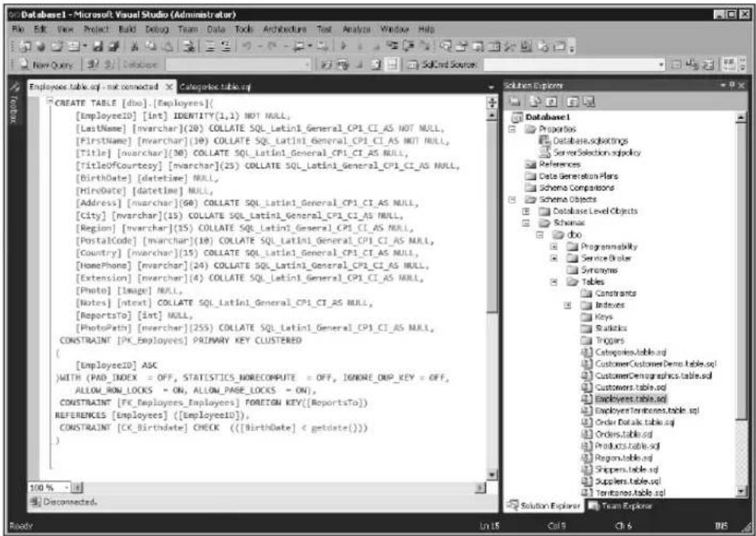The width and height of the screenshot is (756, 536).
Task: Open the SqlCmd Source dropdown arrow
Action: [x=662, y=64]
